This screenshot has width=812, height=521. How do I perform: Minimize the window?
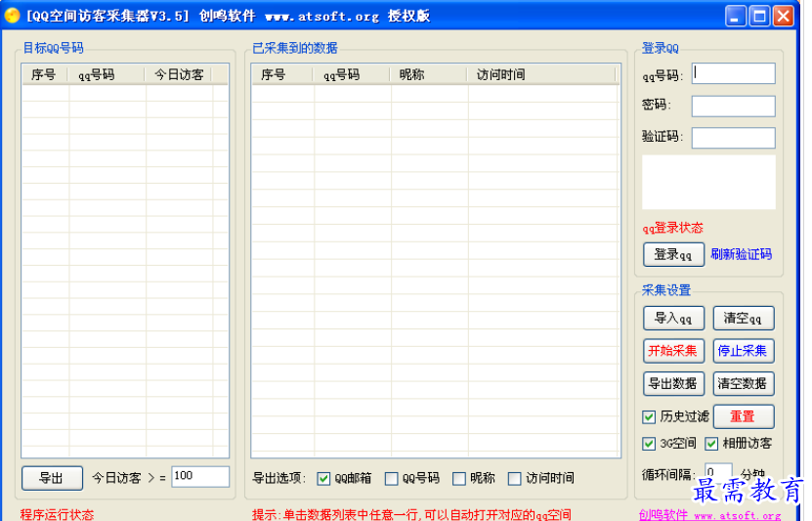pos(735,16)
